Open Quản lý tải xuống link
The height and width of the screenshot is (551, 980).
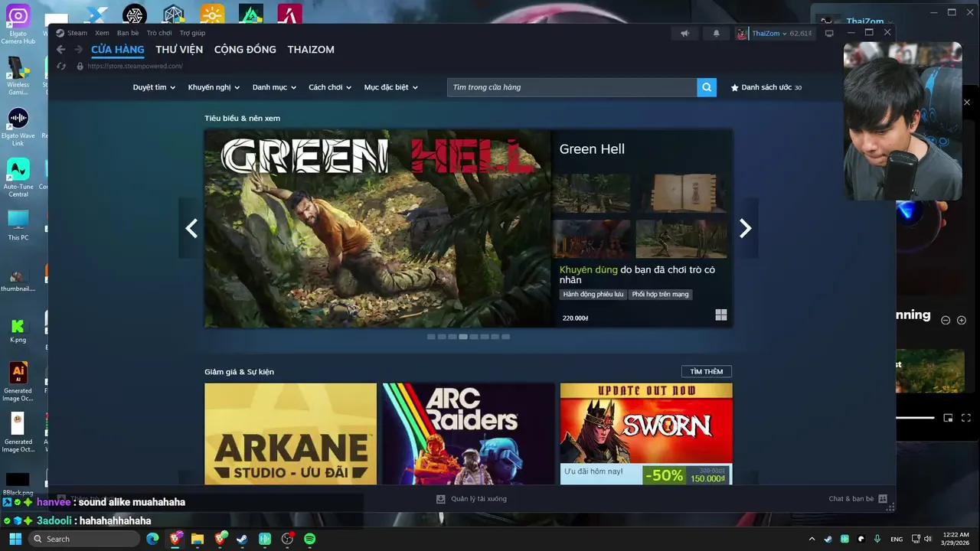coord(479,499)
